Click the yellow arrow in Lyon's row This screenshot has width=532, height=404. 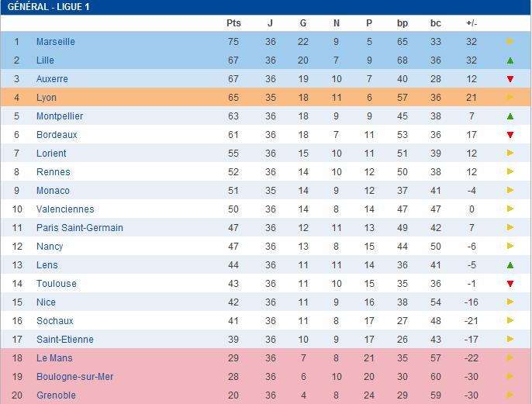click(510, 98)
